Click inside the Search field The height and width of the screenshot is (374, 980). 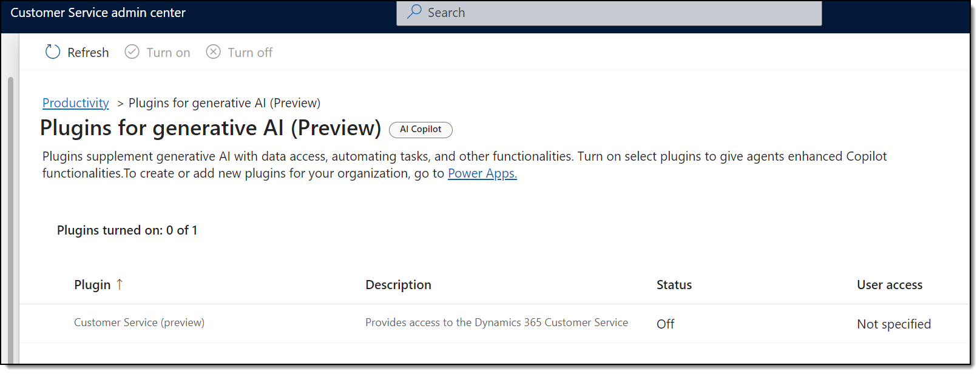(x=609, y=13)
